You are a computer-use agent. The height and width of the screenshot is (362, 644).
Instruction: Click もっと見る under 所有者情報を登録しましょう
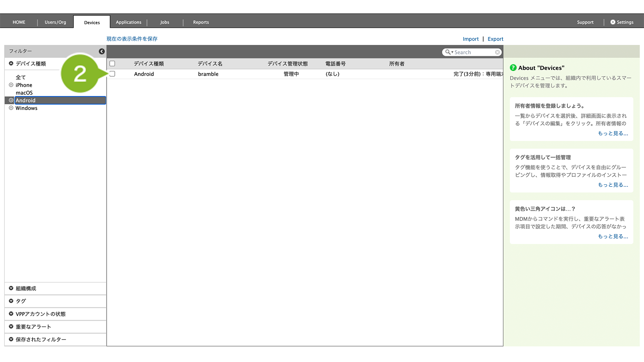coord(613,133)
